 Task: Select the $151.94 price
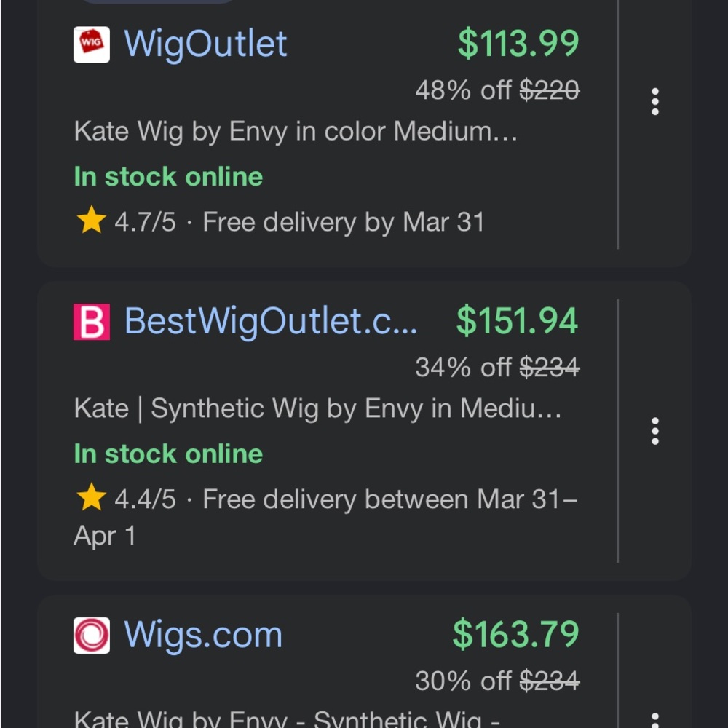pyautogui.click(x=517, y=321)
